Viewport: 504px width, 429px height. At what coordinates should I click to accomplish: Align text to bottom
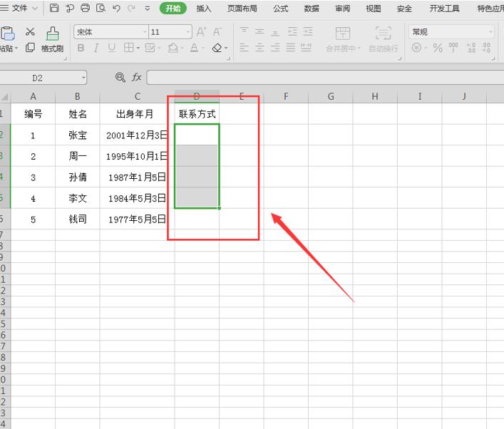tap(275, 31)
